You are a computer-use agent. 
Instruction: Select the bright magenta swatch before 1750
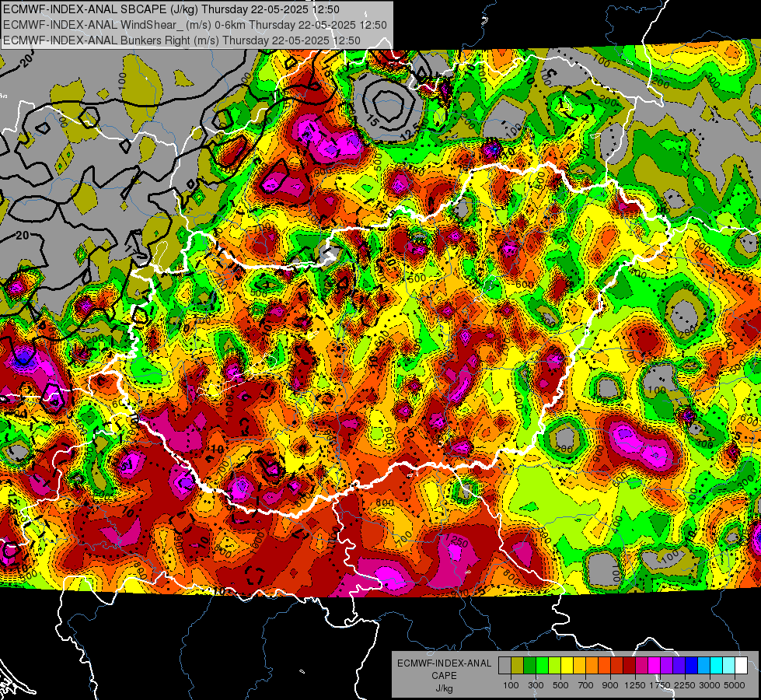(x=655, y=666)
